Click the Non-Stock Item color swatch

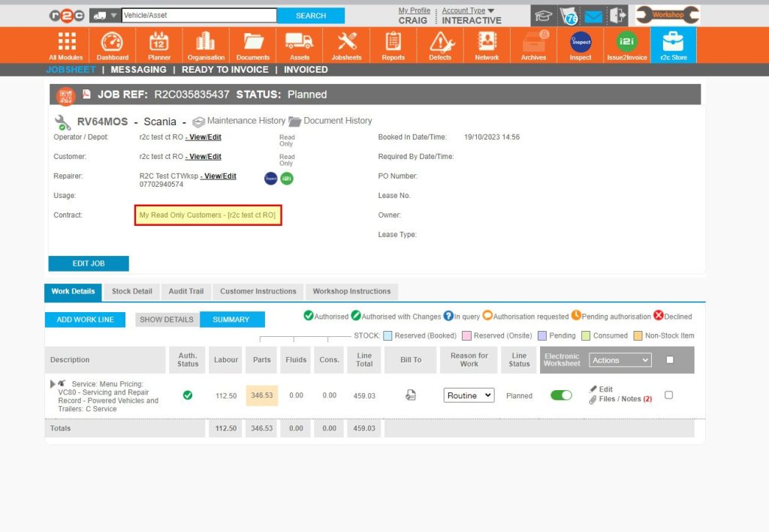pyautogui.click(x=638, y=335)
